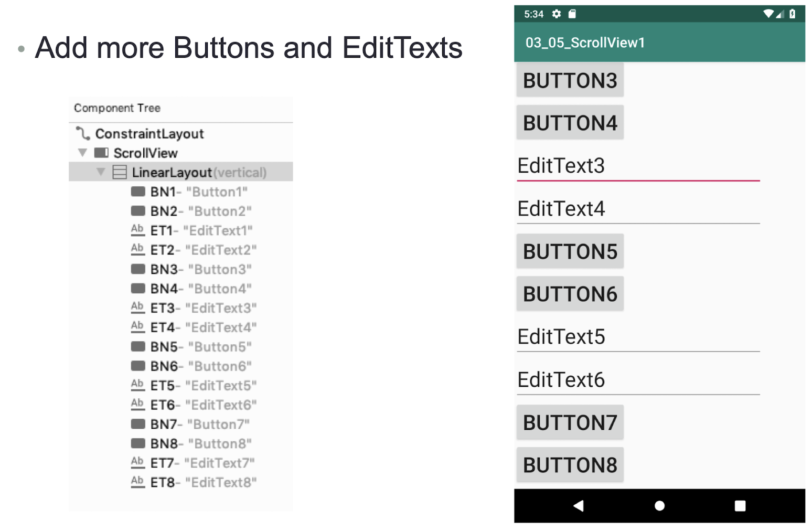Image resolution: width=812 pixels, height=530 pixels.
Task: Tap BUTTON6 in the emulator
Action: (570, 294)
